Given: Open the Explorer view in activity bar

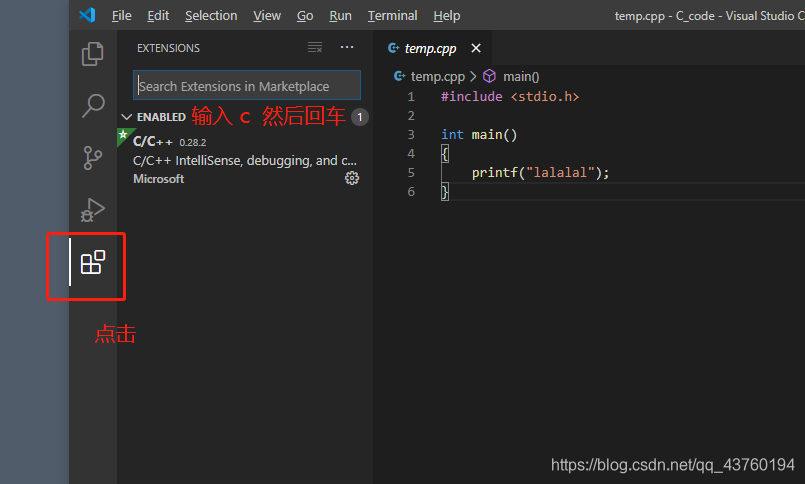Looking at the screenshot, I should (92, 54).
